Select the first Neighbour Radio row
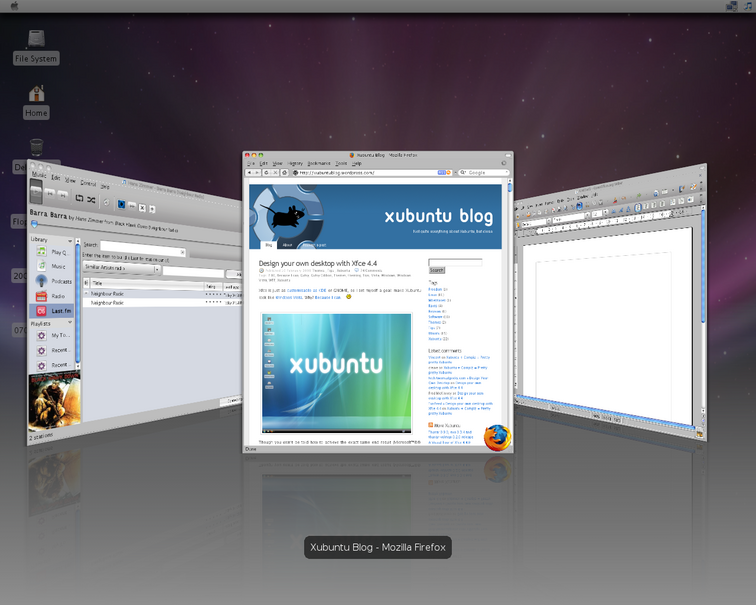756x605 pixels. (162, 294)
